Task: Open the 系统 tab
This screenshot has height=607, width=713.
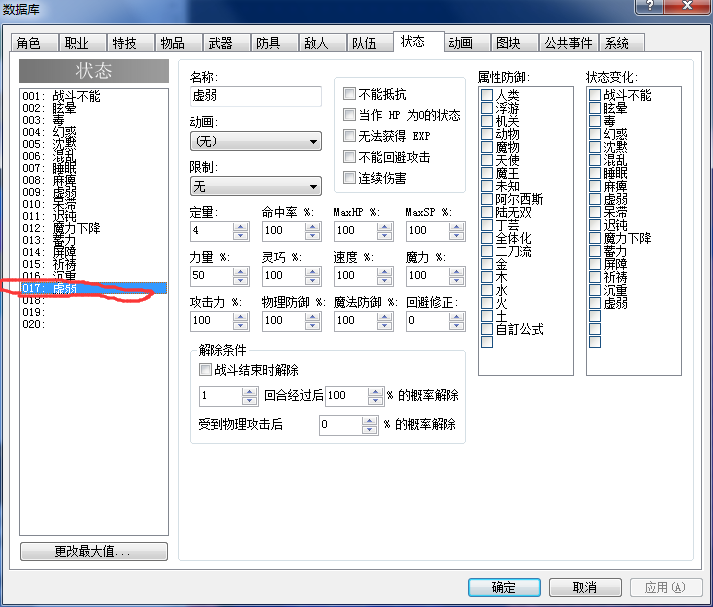Action: pos(622,43)
